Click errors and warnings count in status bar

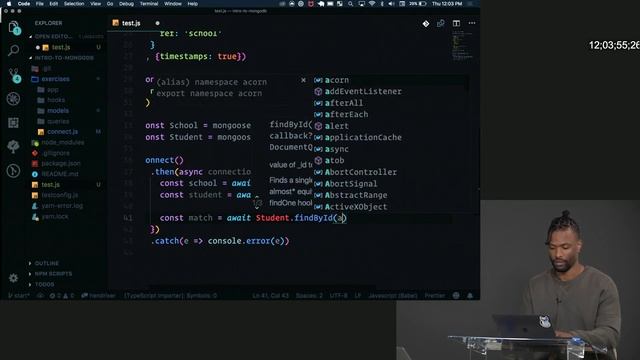(x=62, y=296)
